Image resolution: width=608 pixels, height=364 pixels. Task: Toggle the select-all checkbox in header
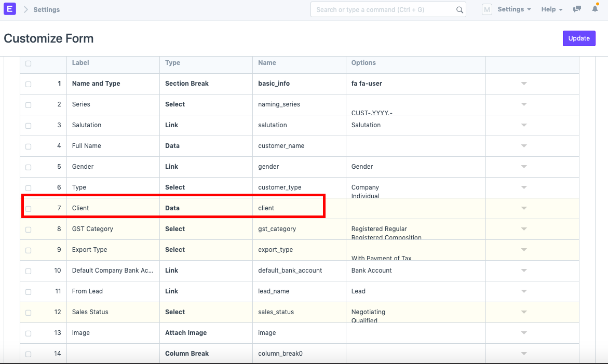[28, 63]
